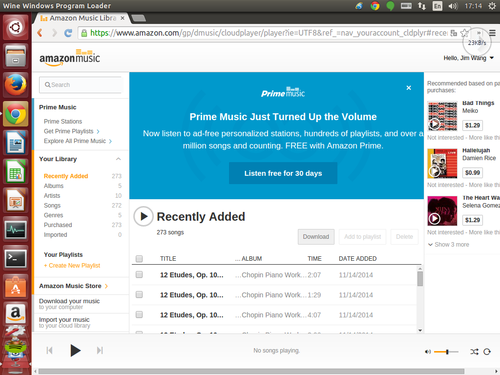The width and height of the screenshot is (500, 375).
Task: Open LibreOffice Calc from launcher
Action: tap(15, 171)
